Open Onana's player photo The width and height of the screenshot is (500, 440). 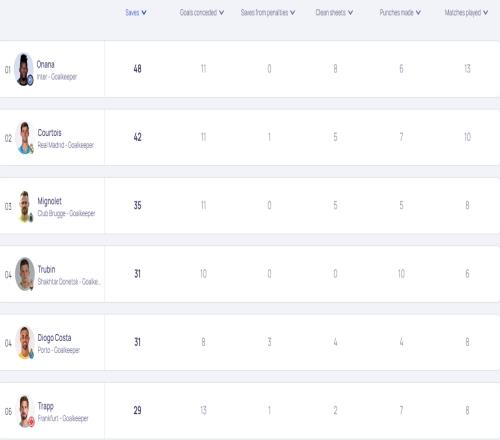pyautogui.click(x=24, y=69)
